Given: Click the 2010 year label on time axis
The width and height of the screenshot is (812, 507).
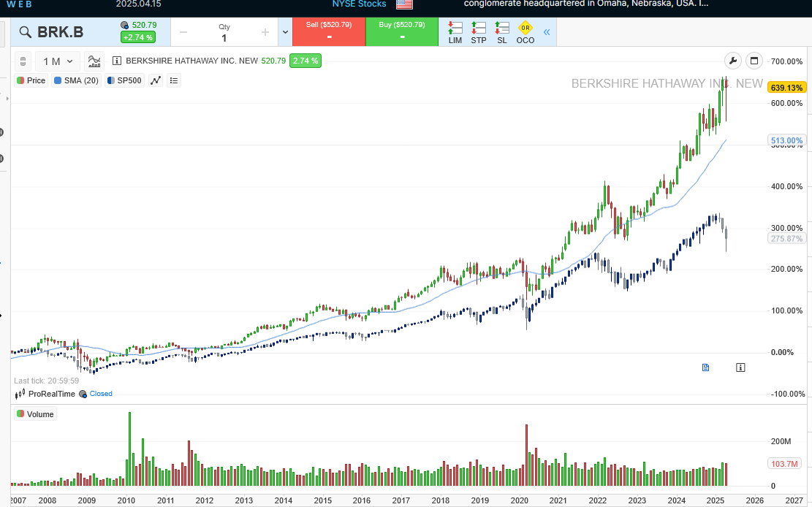Looking at the screenshot, I should click(126, 500).
